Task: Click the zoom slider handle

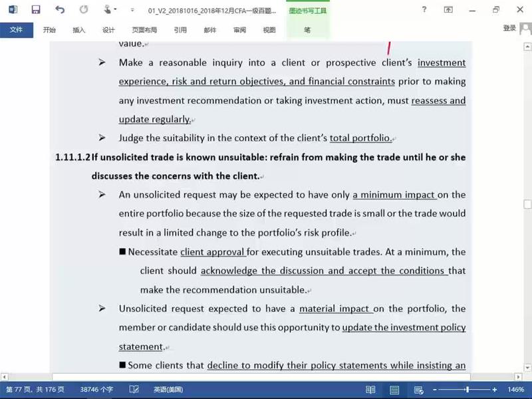Action: 467,390
